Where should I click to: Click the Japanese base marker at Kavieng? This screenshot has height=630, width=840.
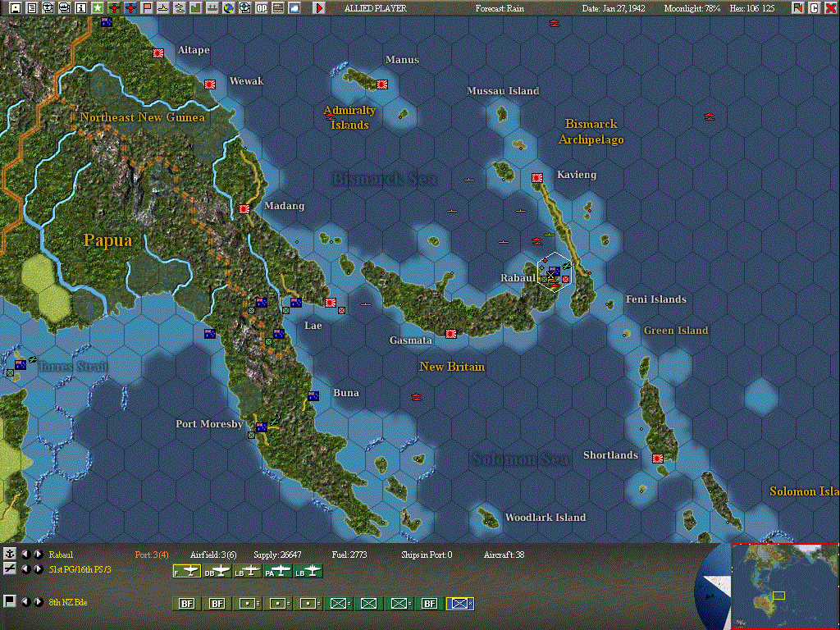click(x=537, y=178)
